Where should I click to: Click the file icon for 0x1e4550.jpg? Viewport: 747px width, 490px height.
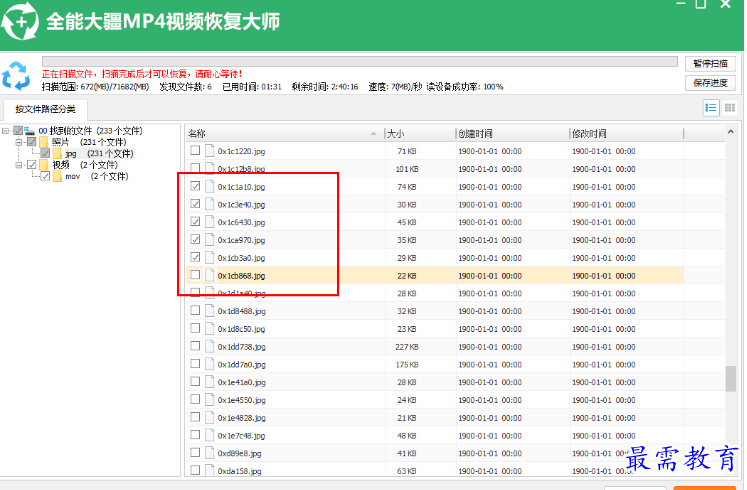[210, 400]
